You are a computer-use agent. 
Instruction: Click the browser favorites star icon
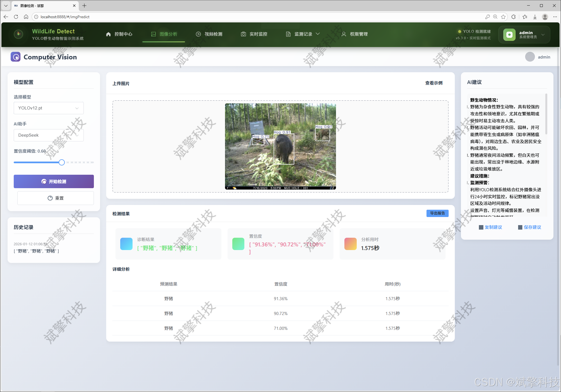coord(503,17)
